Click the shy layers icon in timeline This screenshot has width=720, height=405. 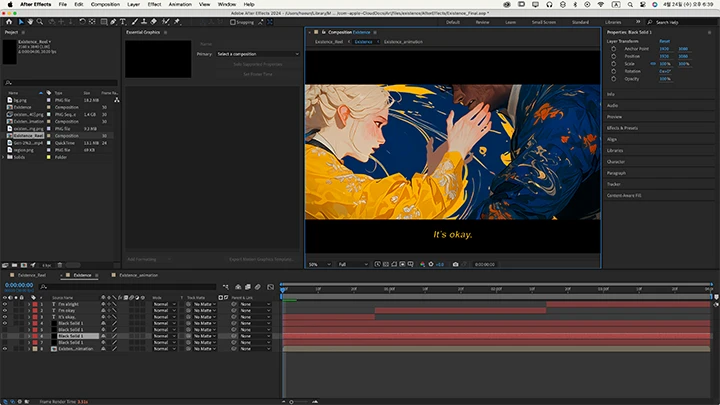pos(238,287)
